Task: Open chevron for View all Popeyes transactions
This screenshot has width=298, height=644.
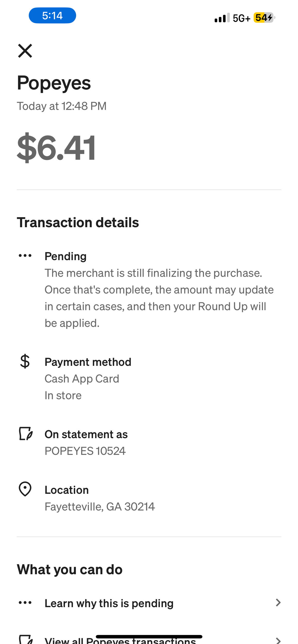Action: point(278,640)
